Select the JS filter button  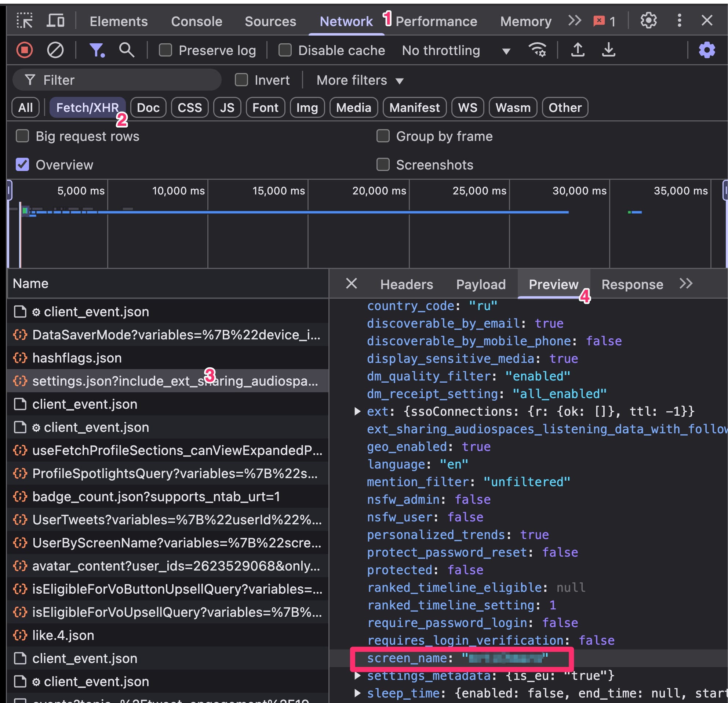point(227,108)
